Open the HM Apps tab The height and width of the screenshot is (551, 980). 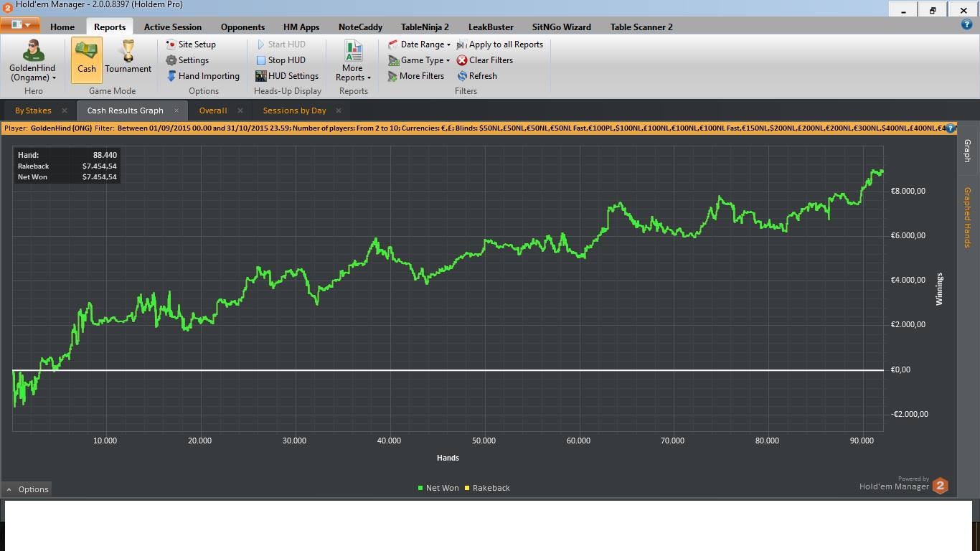point(301,27)
